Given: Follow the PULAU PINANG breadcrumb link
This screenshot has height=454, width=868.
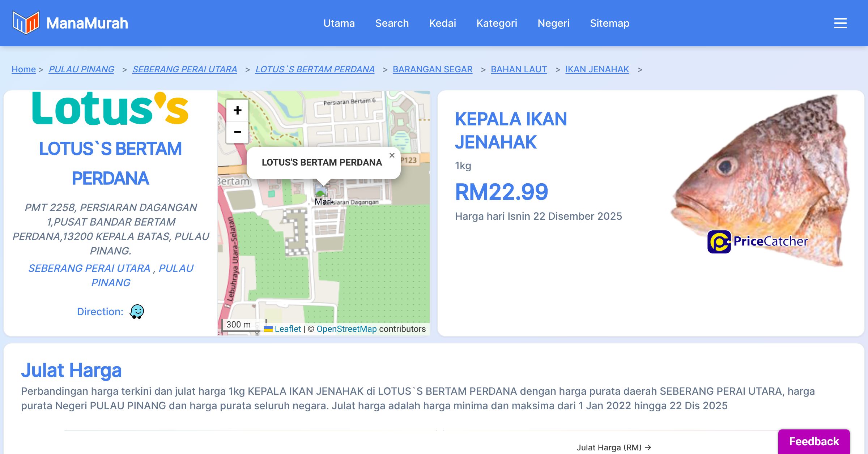Looking at the screenshot, I should (x=81, y=69).
